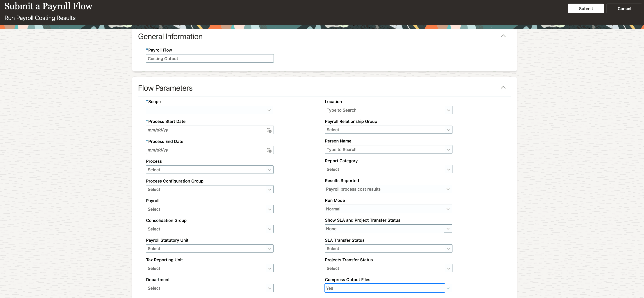Open the Show SLA and Project Transfer Status list

388,228
